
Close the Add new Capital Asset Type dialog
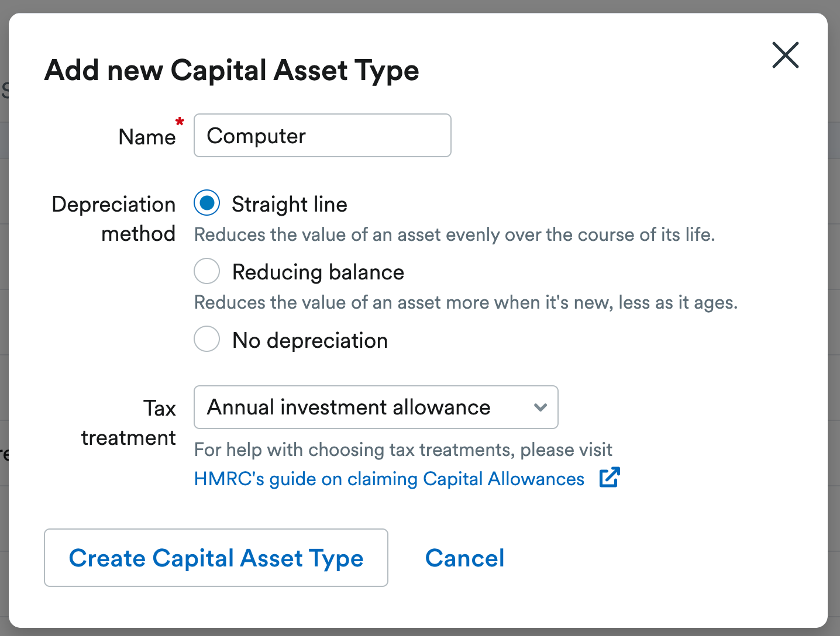tap(785, 55)
